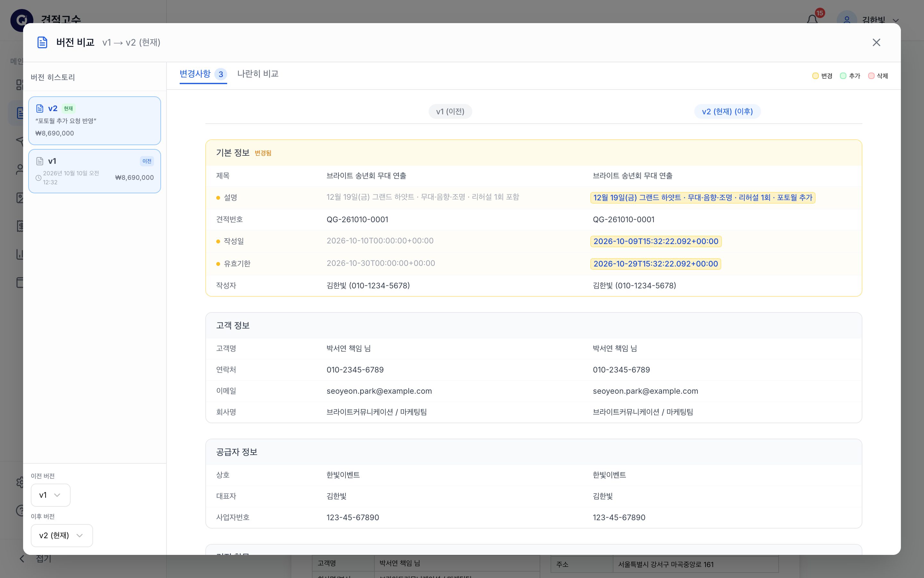
Task: Open the 이전 버전 v1 dropdown
Action: point(50,495)
